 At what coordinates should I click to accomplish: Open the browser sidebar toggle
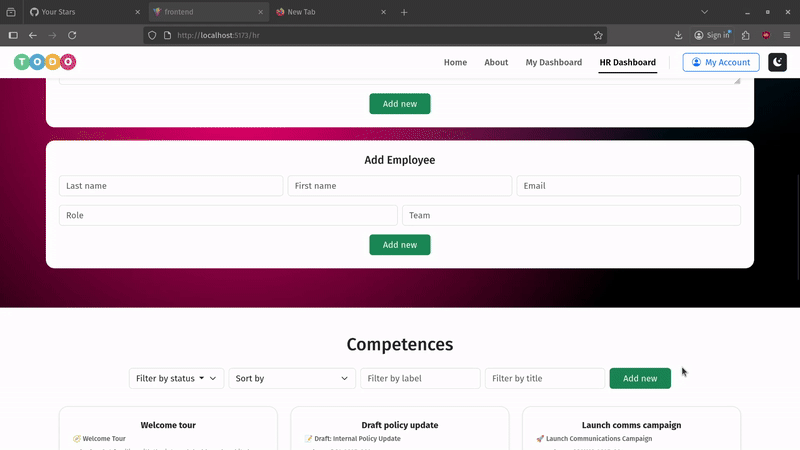click(x=13, y=35)
